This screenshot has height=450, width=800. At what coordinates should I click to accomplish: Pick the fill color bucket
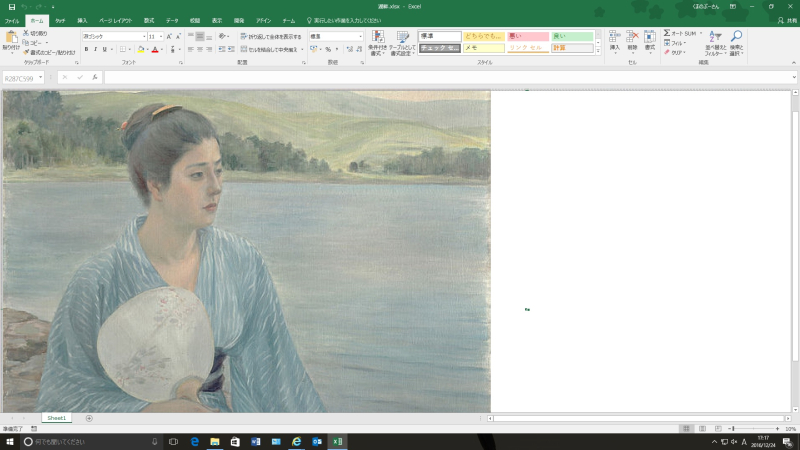[141, 49]
